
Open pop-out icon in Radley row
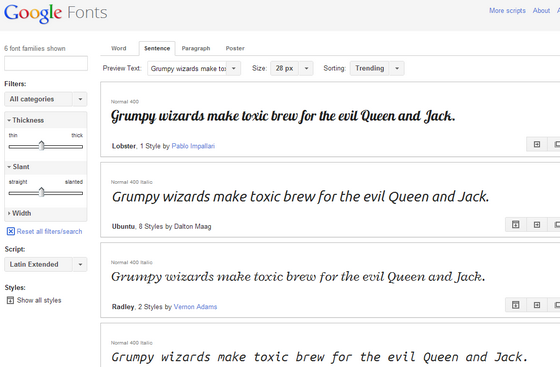pyautogui.click(x=537, y=305)
